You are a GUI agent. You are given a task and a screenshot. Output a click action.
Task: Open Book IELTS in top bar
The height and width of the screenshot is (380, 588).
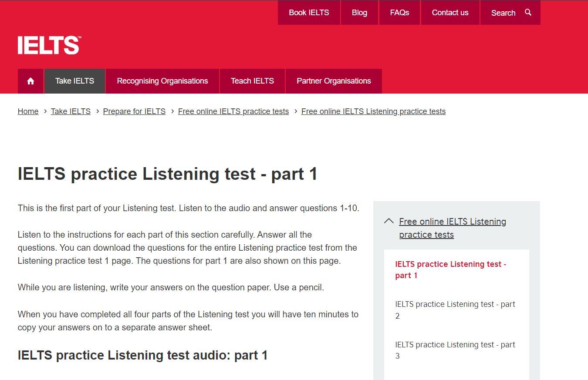click(x=309, y=13)
